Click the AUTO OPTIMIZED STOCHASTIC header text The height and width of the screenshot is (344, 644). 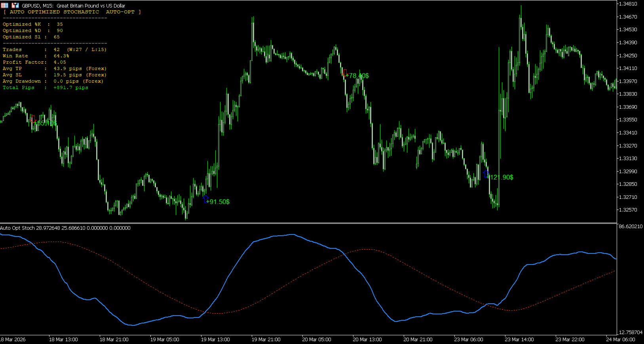[72, 12]
